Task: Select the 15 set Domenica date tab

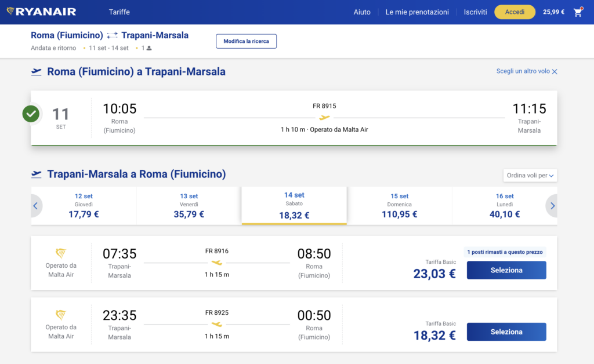Action: tap(399, 206)
